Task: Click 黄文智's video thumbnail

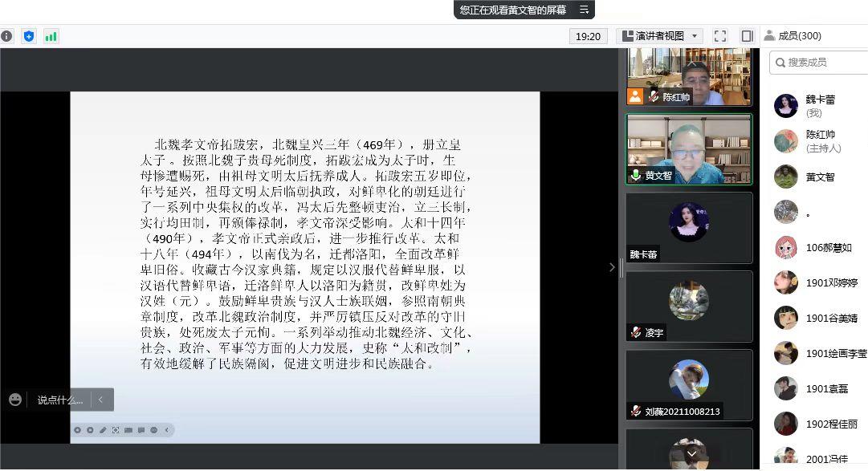Action: tap(689, 149)
